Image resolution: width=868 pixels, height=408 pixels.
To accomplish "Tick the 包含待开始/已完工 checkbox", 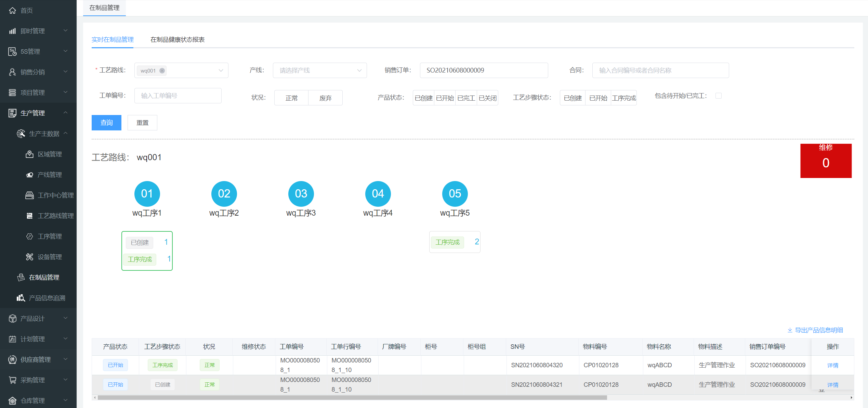I will pyautogui.click(x=719, y=96).
